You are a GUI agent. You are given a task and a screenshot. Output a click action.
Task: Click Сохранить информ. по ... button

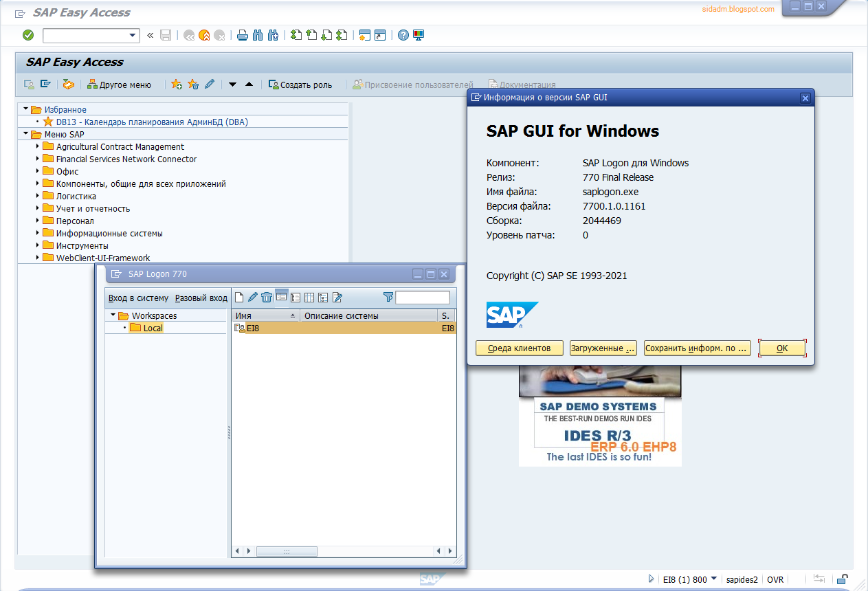(x=697, y=348)
